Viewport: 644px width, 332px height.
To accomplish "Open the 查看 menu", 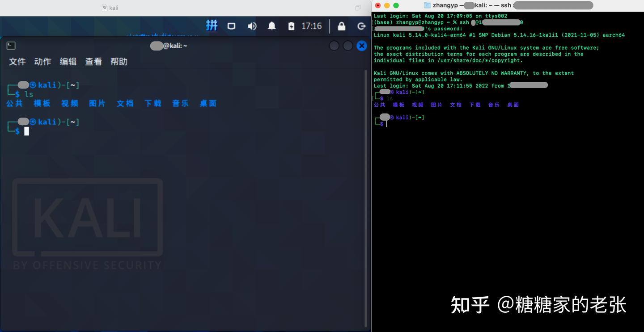I will [93, 62].
